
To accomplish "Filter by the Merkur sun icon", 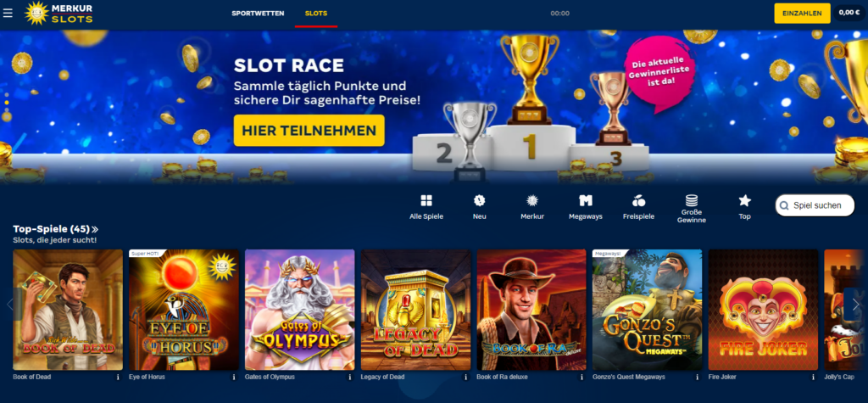I will coord(532,201).
